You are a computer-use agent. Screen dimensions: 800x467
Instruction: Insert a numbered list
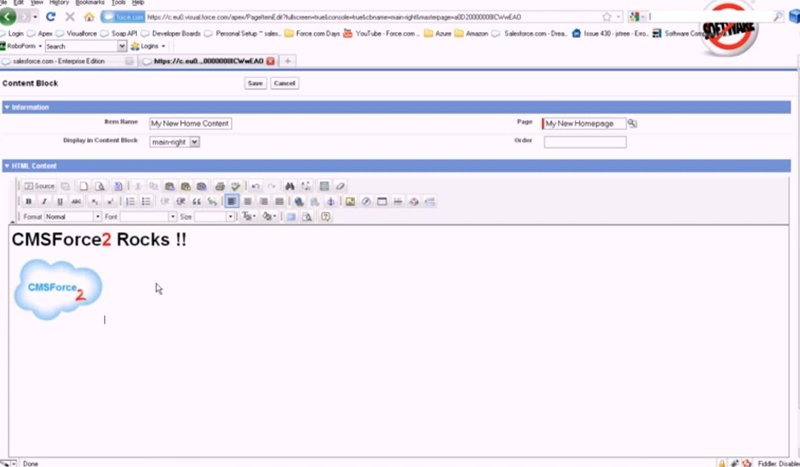click(130, 202)
